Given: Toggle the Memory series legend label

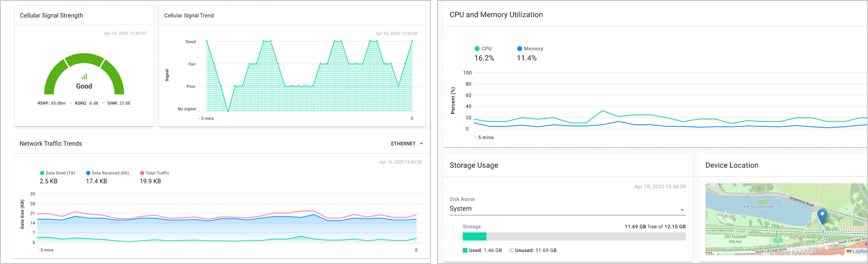Looking at the screenshot, I should tap(533, 49).
